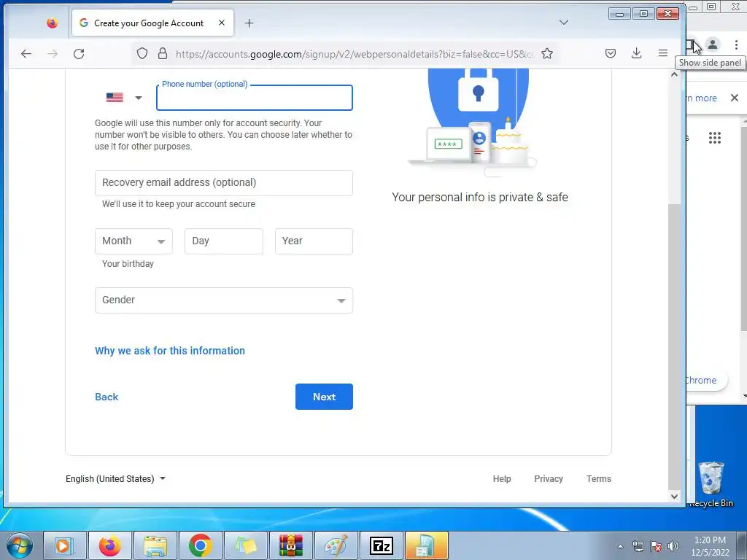Select the Create your Google Account tab
747x560 pixels.
pyautogui.click(x=152, y=23)
